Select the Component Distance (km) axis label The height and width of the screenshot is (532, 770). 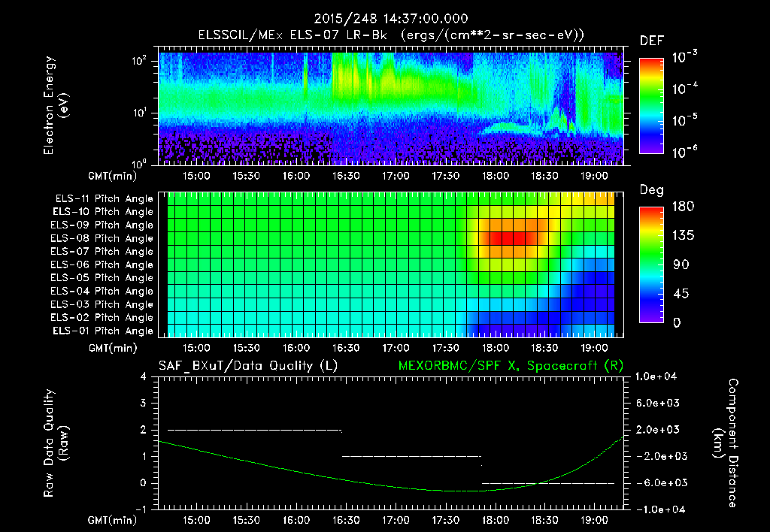pyautogui.click(x=726, y=443)
